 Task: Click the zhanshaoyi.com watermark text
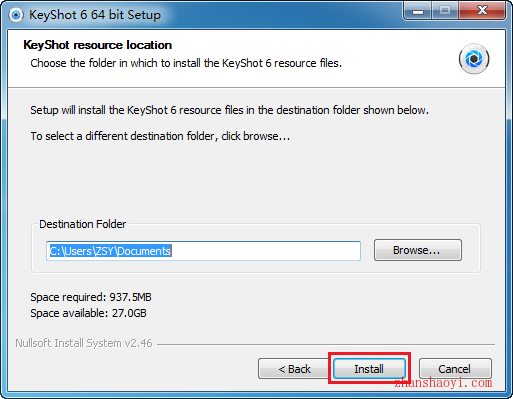click(443, 383)
